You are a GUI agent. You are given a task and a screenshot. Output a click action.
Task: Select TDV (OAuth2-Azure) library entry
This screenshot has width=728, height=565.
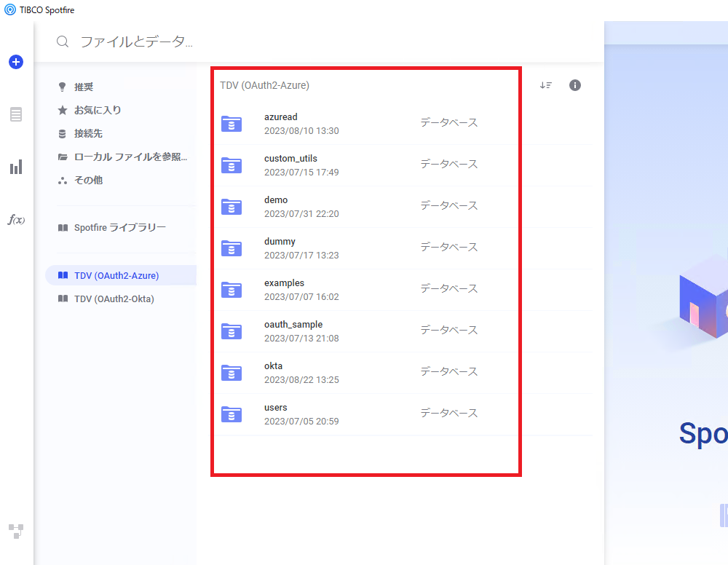[121, 276]
